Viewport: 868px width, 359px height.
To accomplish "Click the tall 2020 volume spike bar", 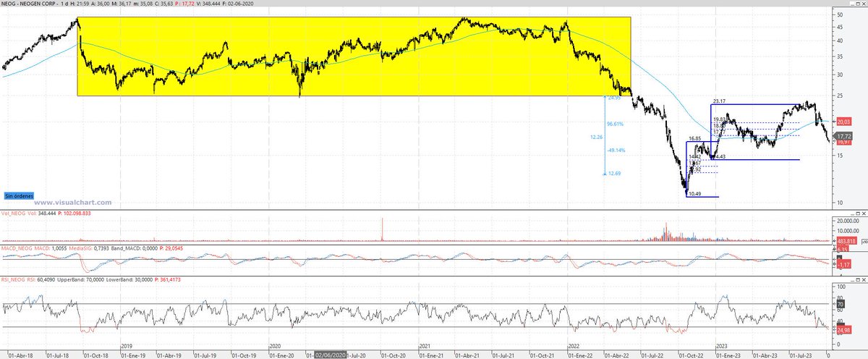I will pyautogui.click(x=382, y=228).
